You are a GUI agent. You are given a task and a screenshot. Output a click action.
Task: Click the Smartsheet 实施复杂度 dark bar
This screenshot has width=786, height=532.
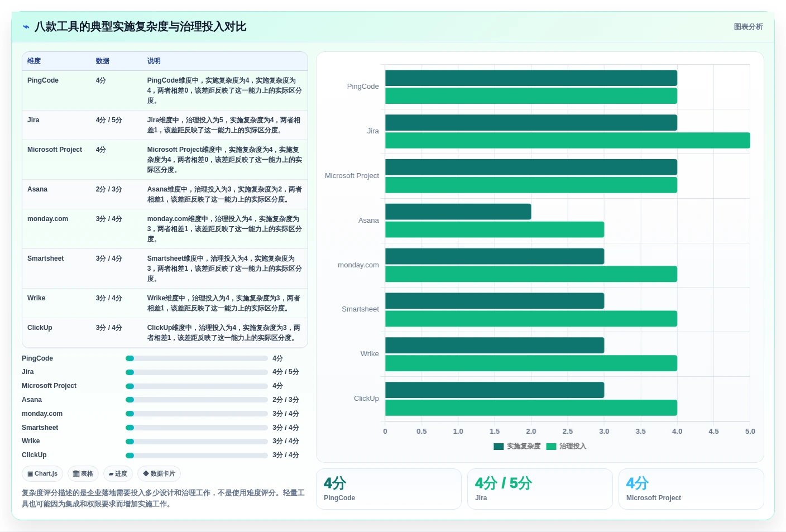495,301
